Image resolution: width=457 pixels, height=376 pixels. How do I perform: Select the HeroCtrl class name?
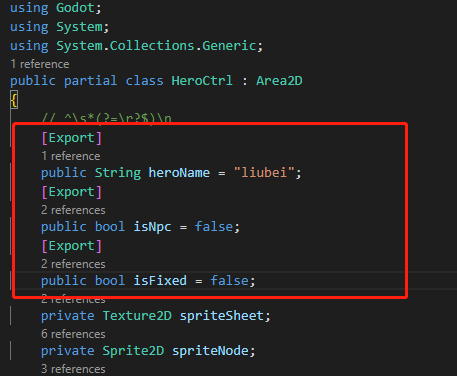click(x=202, y=81)
